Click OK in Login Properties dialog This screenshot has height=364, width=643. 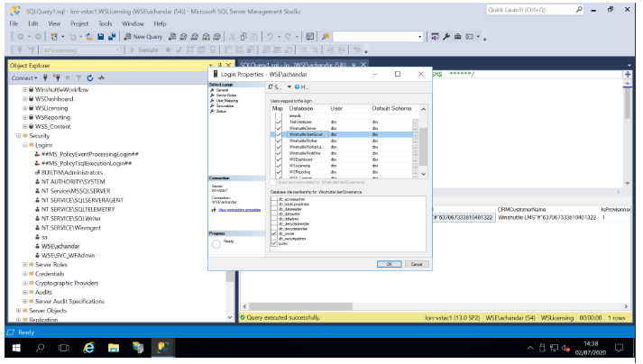pyautogui.click(x=389, y=264)
